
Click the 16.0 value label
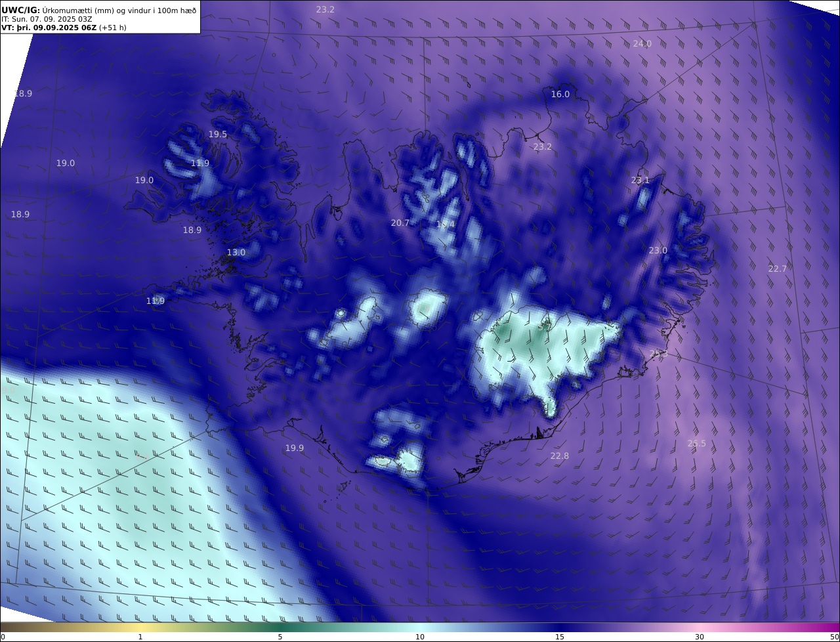click(560, 94)
